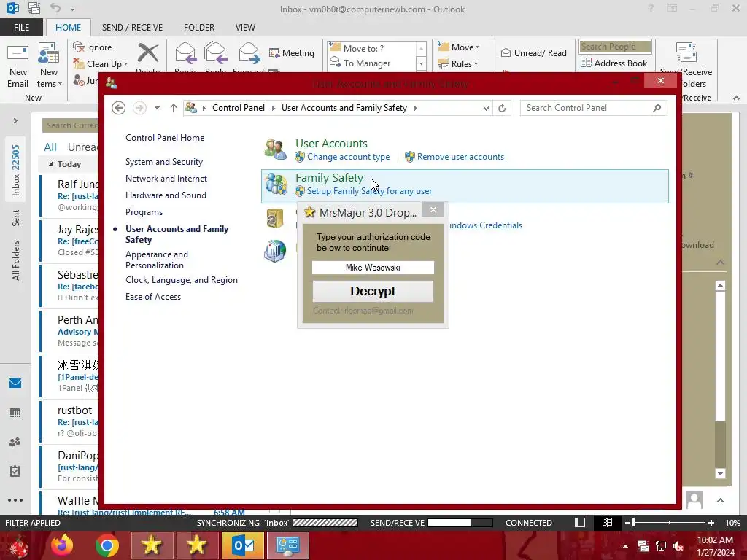Click Change account type
Viewport: 747px width, 560px height.
pyautogui.click(x=348, y=157)
